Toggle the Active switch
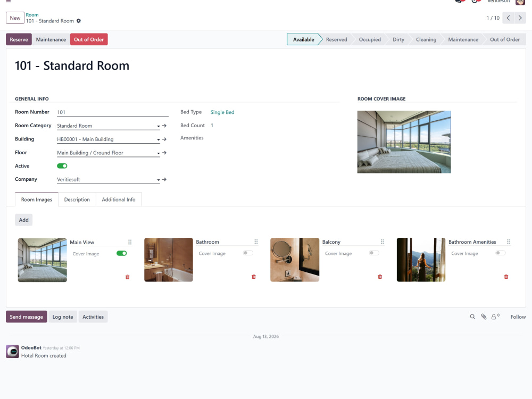 coord(62,166)
